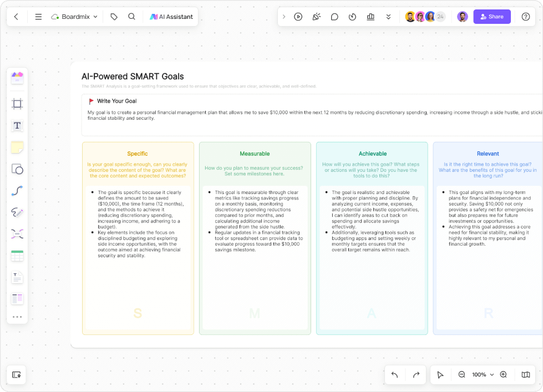Click the AI-Powered SMART Goals title

133,77
